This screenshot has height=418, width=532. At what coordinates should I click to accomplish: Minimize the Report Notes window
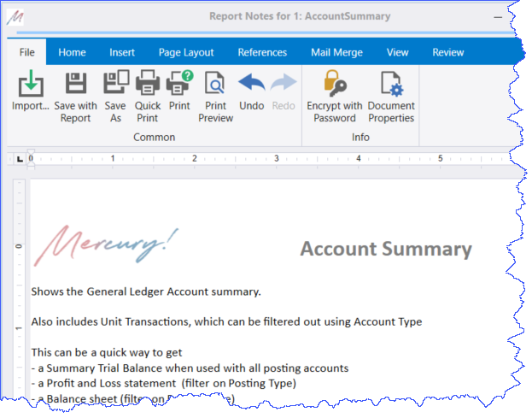498,17
